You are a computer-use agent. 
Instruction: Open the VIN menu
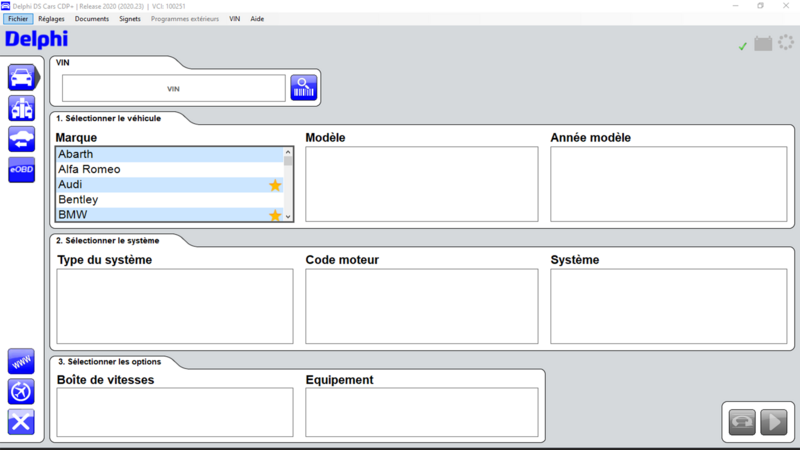click(x=235, y=19)
